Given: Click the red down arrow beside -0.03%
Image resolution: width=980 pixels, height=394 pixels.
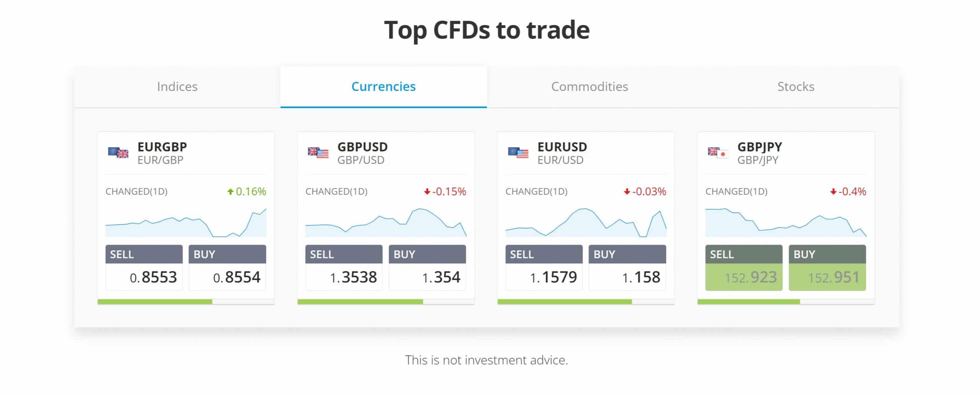Looking at the screenshot, I should point(627,191).
